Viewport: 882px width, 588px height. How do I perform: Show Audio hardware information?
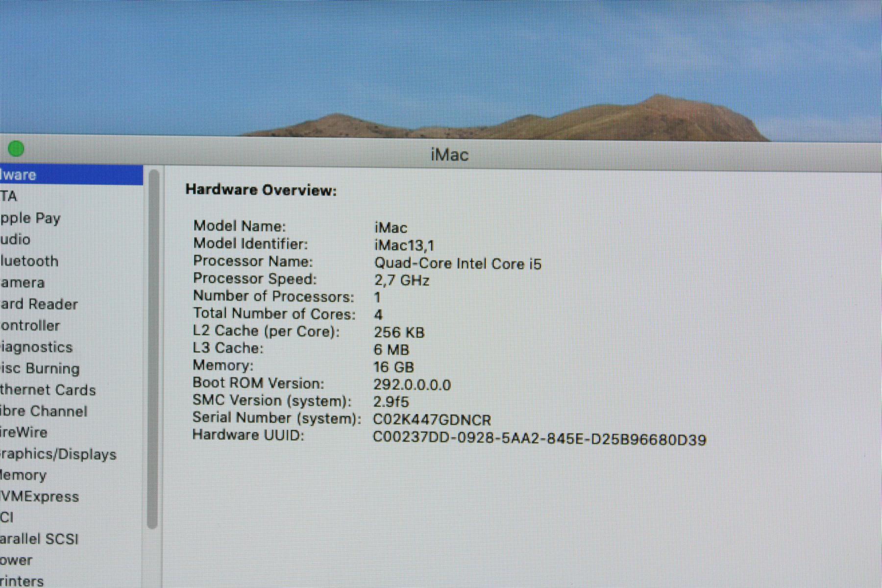16,240
